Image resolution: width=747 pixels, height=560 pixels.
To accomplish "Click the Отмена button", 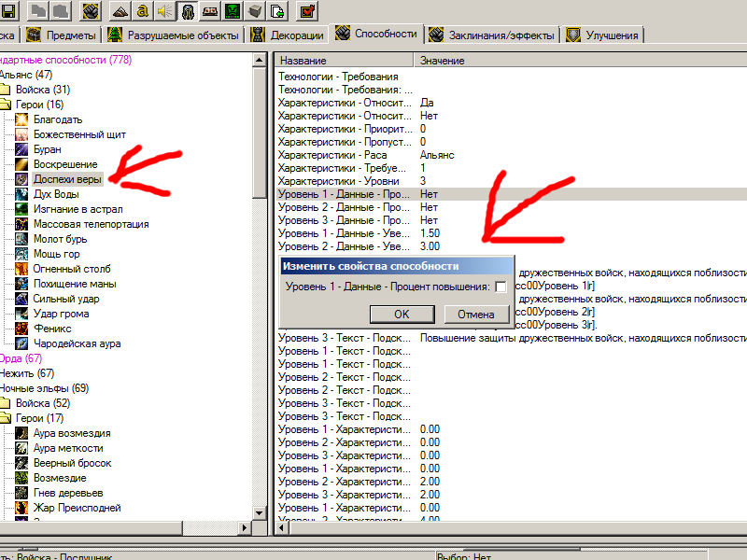I will click(x=476, y=315).
